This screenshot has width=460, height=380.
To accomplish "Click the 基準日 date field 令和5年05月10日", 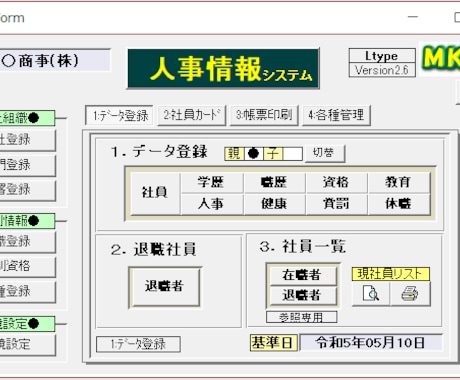I will point(371,343).
